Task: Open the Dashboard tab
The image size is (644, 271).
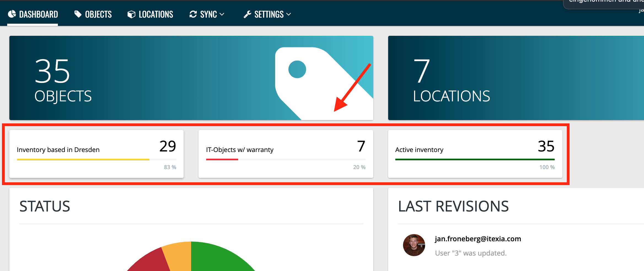Action: [x=33, y=14]
